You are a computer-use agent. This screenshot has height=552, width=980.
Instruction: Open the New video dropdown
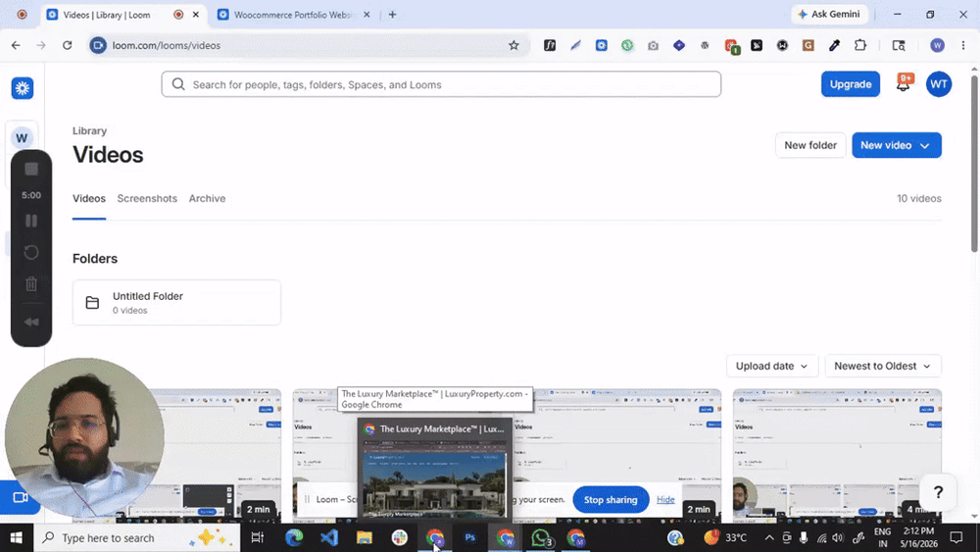click(897, 145)
